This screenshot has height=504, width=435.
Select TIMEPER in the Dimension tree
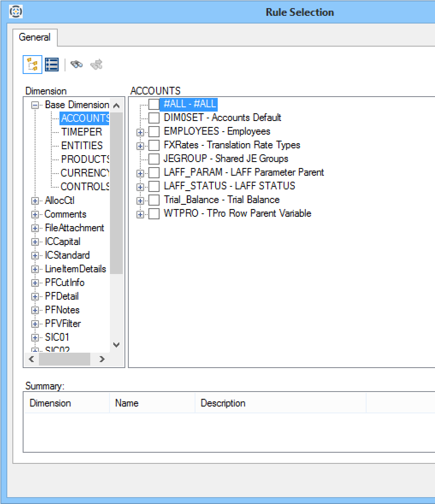pos(81,132)
